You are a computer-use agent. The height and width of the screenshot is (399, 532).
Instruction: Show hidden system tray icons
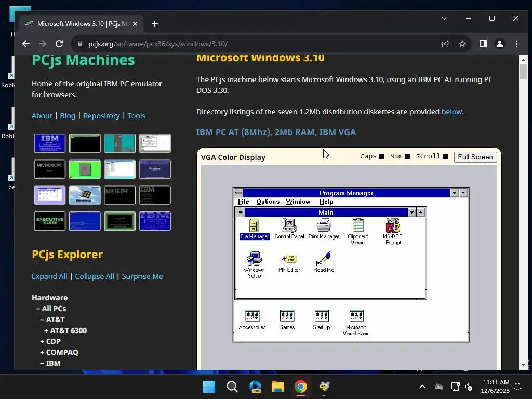click(x=422, y=387)
